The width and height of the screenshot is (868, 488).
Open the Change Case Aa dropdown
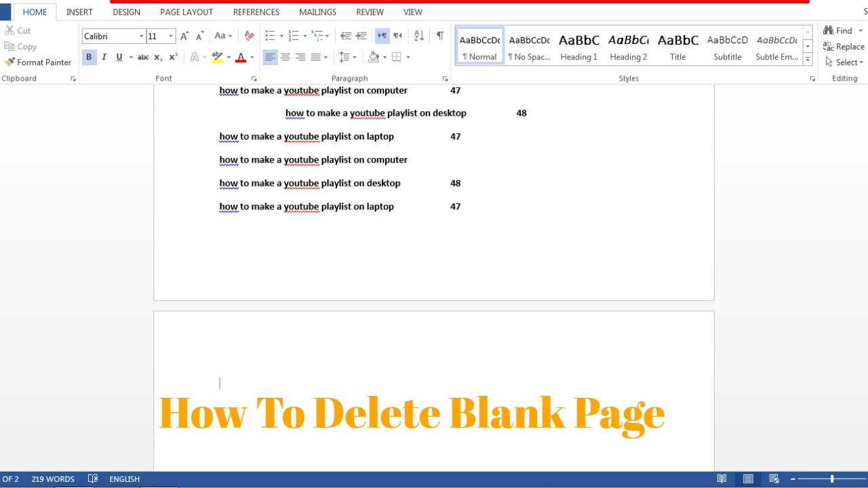pos(223,36)
